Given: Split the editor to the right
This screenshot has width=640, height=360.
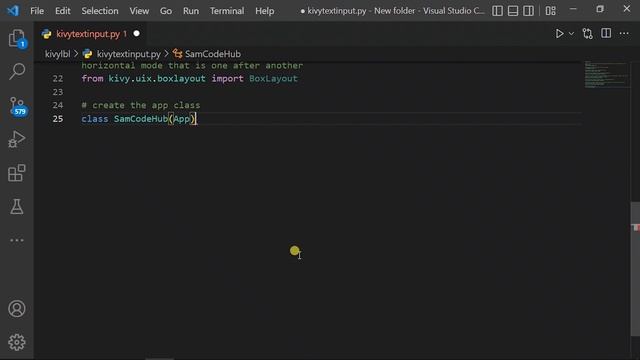Looking at the screenshot, I should [x=606, y=33].
